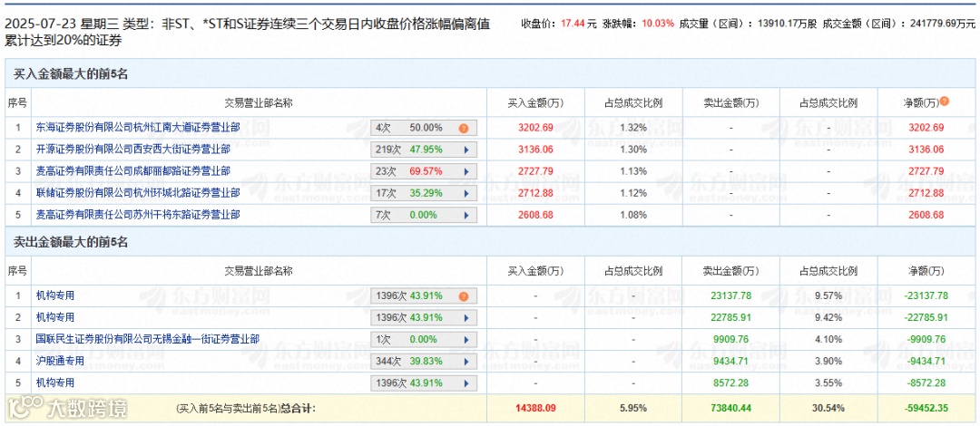Viewport: 980px width, 426px height.
Task: Open 机构专用 link in row selling 23137.78
Action: click(x=55, y=295)
